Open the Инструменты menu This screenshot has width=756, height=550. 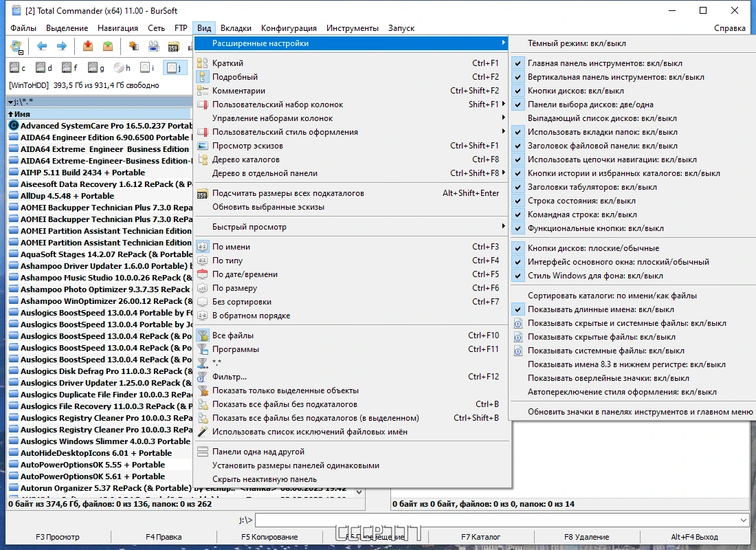click(x=353, y=28)
